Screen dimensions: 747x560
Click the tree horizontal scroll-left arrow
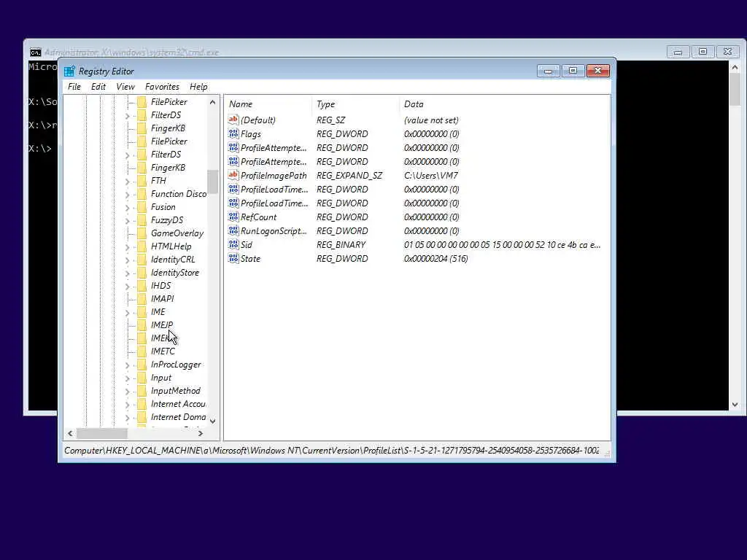click(x=71, y=433)
